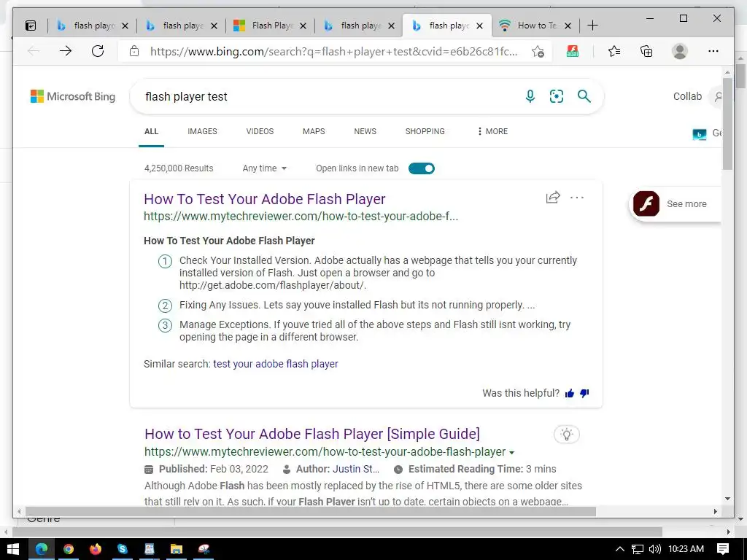
Task: Click the page vertical scrollbar thumb
Action: point(727,122)
